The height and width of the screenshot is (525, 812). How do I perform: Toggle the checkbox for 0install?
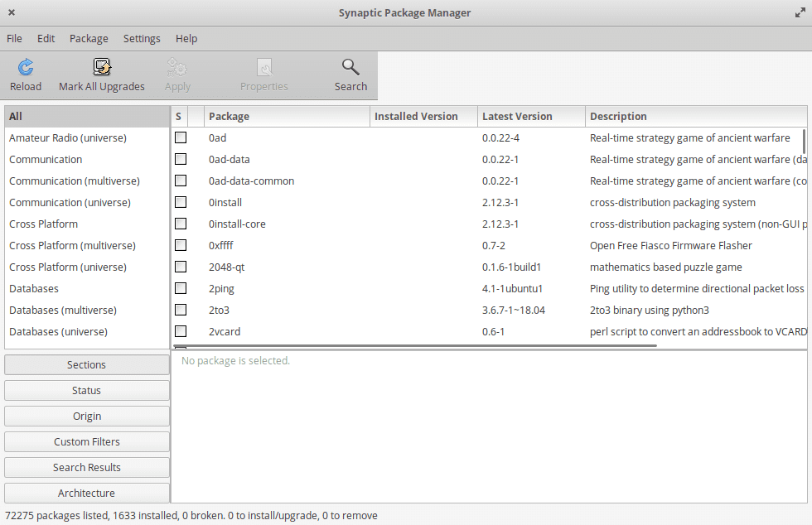click(181, 202)
